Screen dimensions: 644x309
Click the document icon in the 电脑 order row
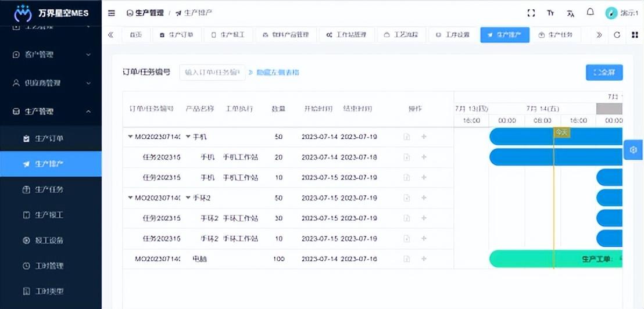(407, 259)
